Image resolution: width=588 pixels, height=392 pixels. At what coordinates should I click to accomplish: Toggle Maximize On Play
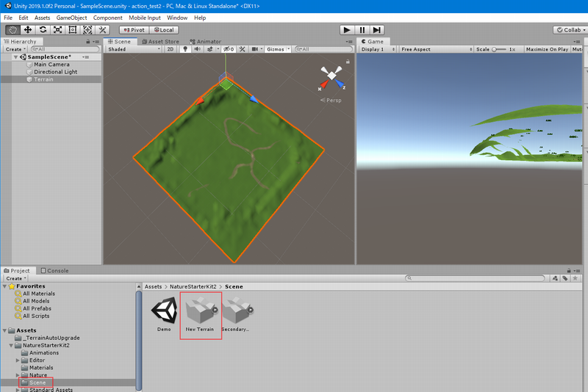pyautogui.click(x=547, y=49)
